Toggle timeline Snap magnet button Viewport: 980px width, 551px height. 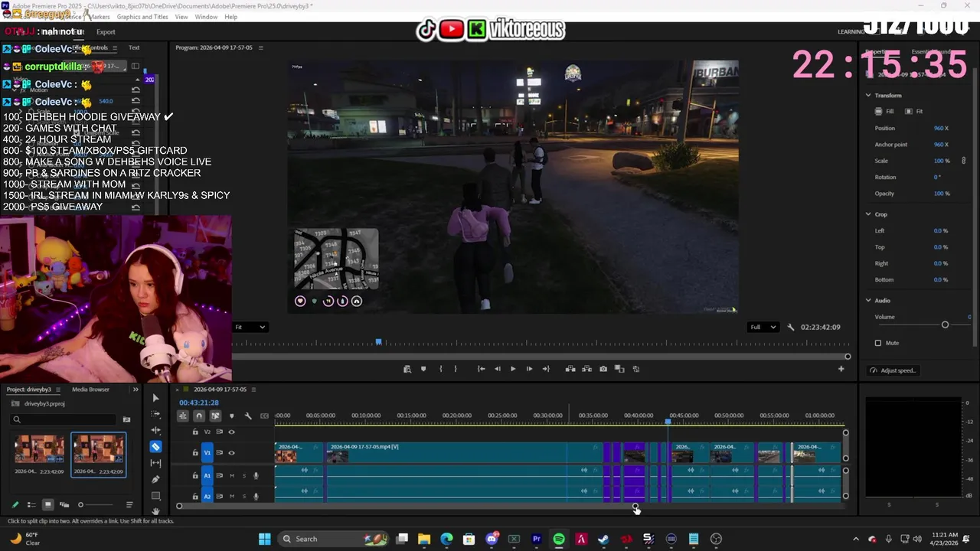[x=199, y=416]
